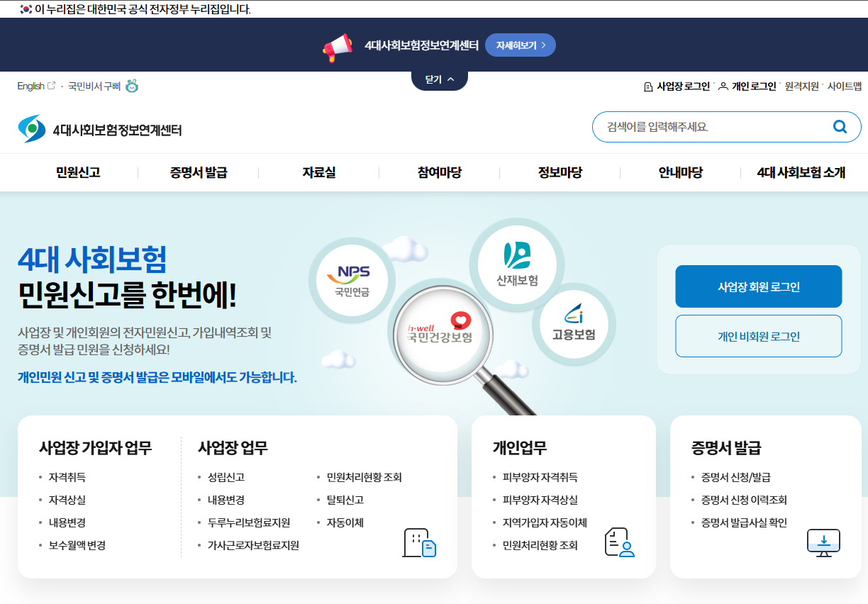Click the 사업장 업무 card heading
The image size is (868, 604).
tap(233, 447)
